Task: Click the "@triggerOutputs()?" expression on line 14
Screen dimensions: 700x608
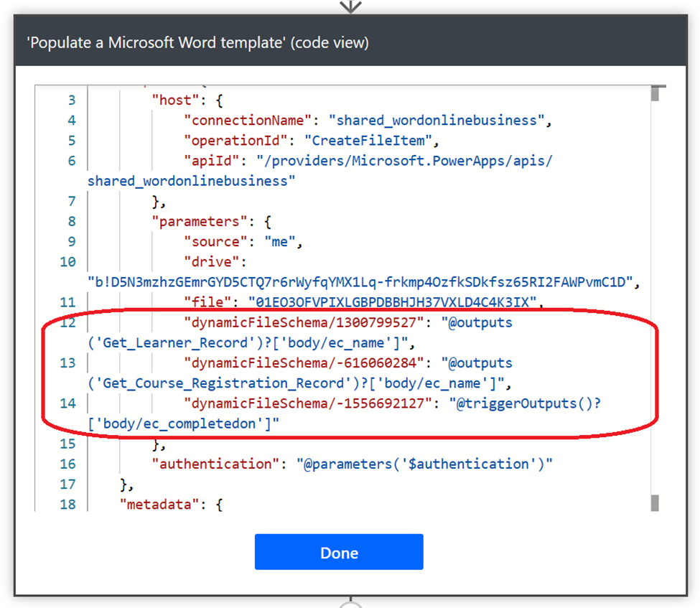Action: point(525,403)
